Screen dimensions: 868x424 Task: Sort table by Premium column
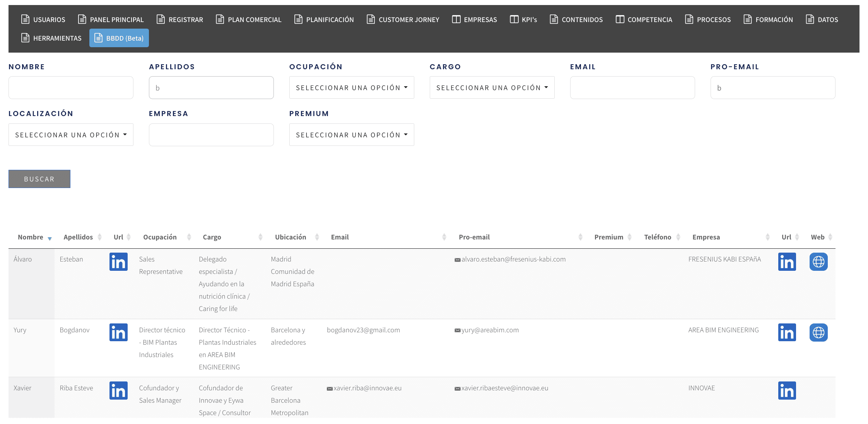click(x=609, y=237)
